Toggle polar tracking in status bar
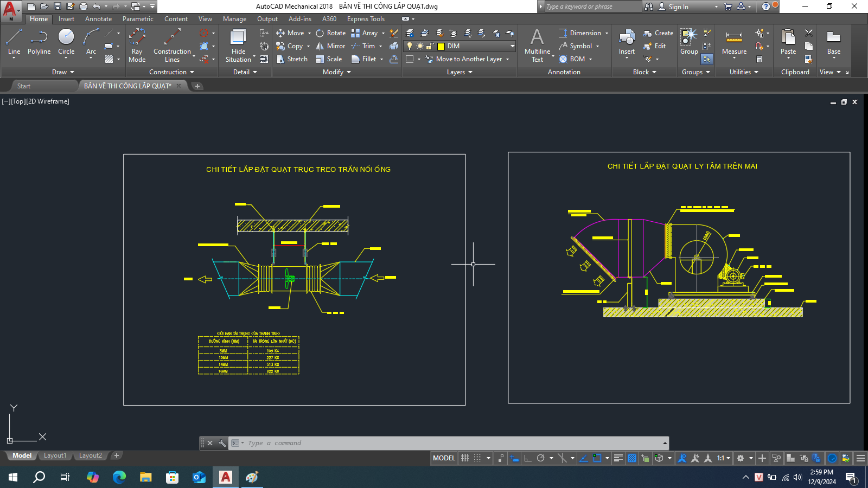Screen dimensions: 868x488 point(541,458)
